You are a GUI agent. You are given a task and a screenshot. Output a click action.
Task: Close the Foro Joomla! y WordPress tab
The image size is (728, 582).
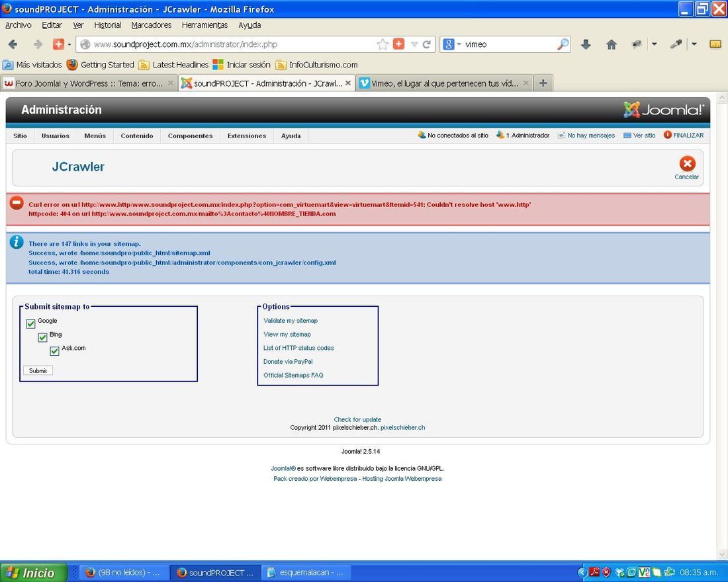170,83
